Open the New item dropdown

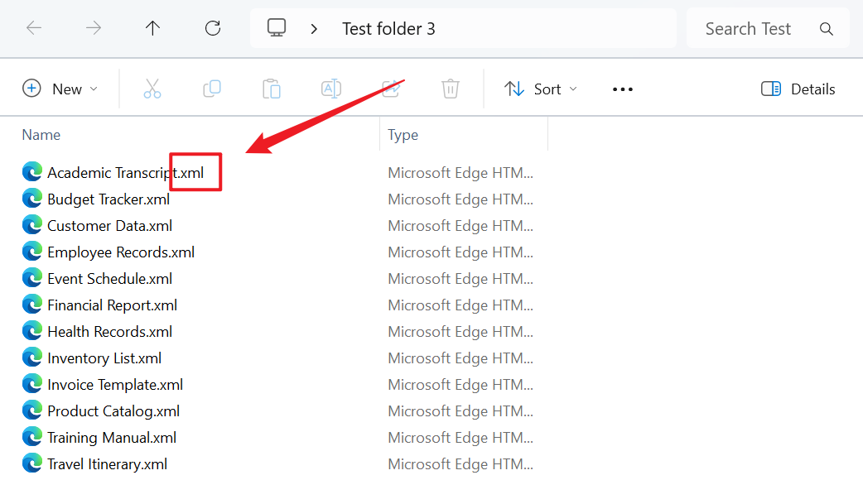[60, 89]
